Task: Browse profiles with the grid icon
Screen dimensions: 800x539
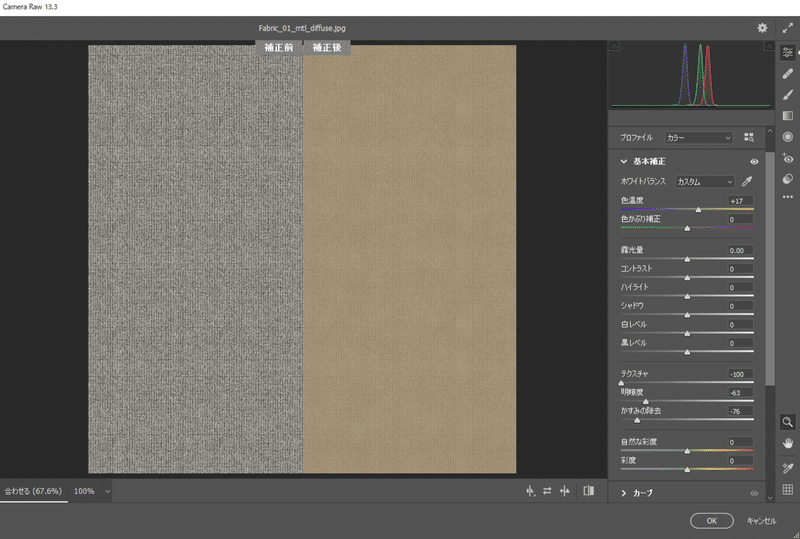Action: pyautogui.click(x=748, y=137)
